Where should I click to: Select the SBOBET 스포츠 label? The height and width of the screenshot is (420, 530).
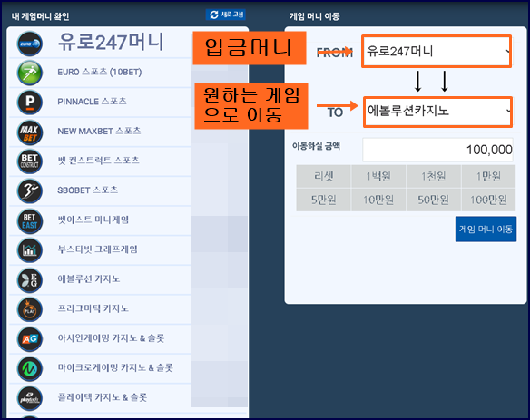pos(87,190)
